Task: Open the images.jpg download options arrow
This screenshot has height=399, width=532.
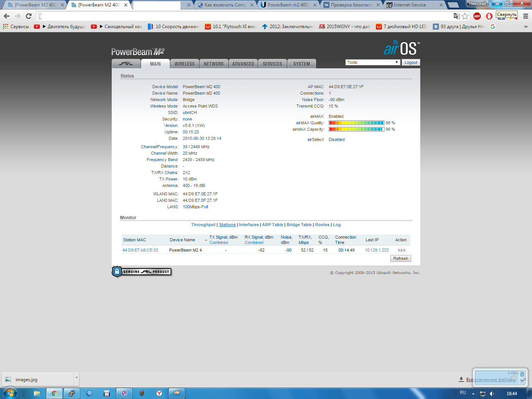Action: [x=76, y=378]
